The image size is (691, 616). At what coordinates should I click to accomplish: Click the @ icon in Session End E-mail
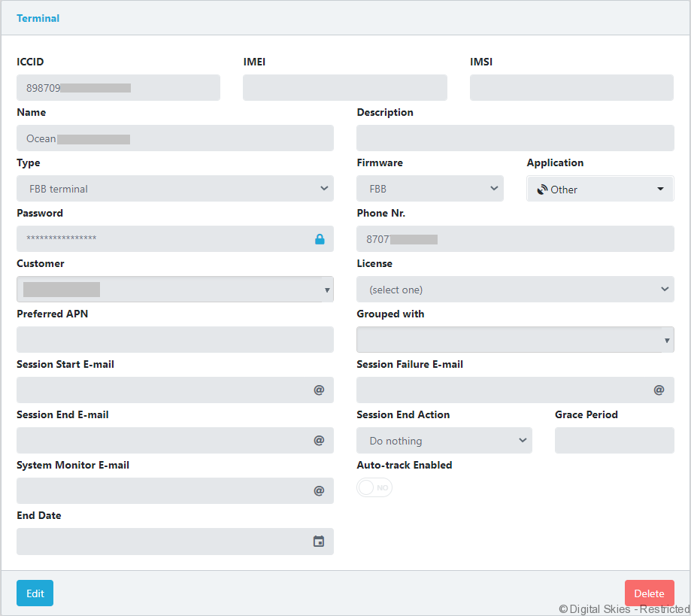point(319,441)
